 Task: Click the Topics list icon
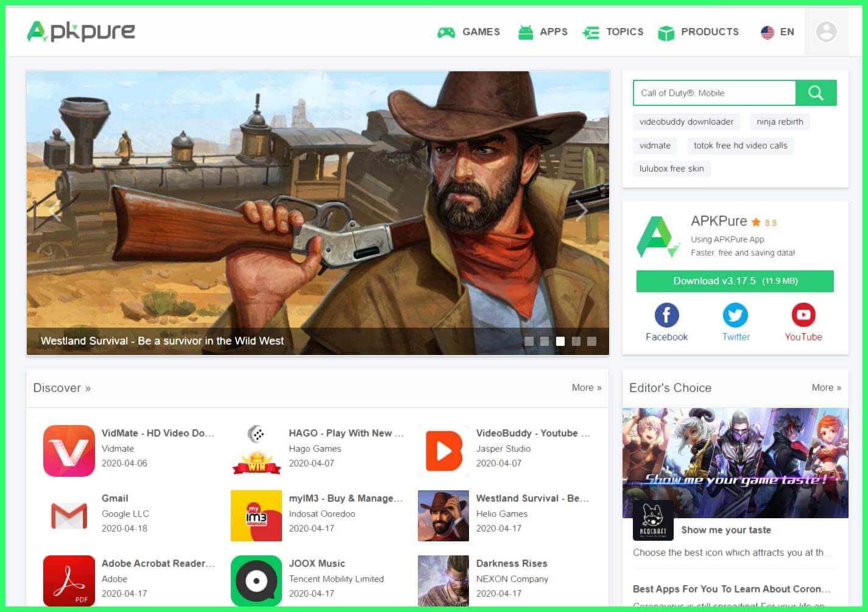(x=591, y=32)
